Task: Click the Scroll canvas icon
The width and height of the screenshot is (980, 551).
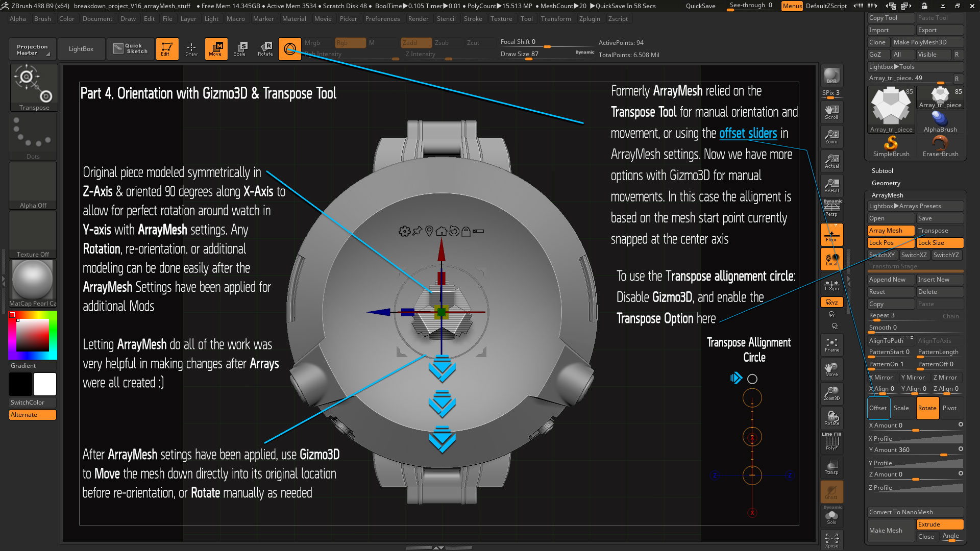Action: [831, 112]
